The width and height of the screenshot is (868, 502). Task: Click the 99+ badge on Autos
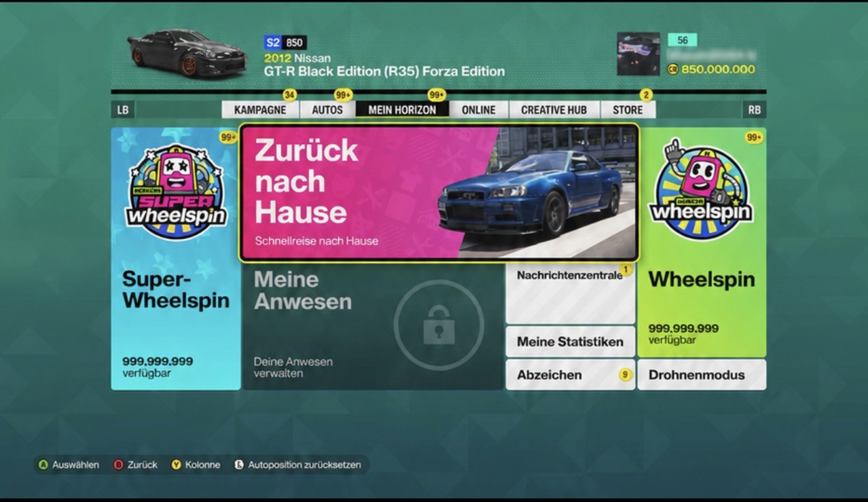pos(344,95)
